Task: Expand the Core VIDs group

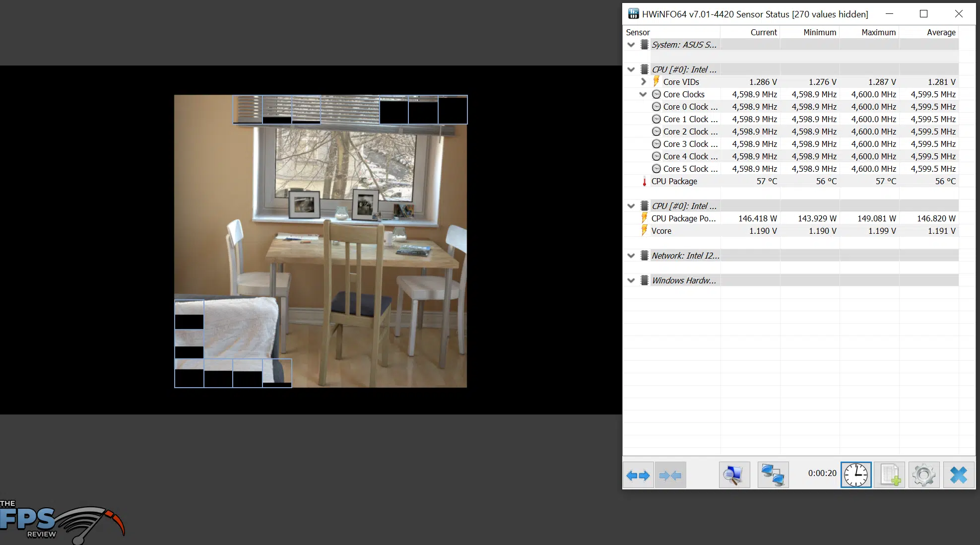Action: (644, 81)
